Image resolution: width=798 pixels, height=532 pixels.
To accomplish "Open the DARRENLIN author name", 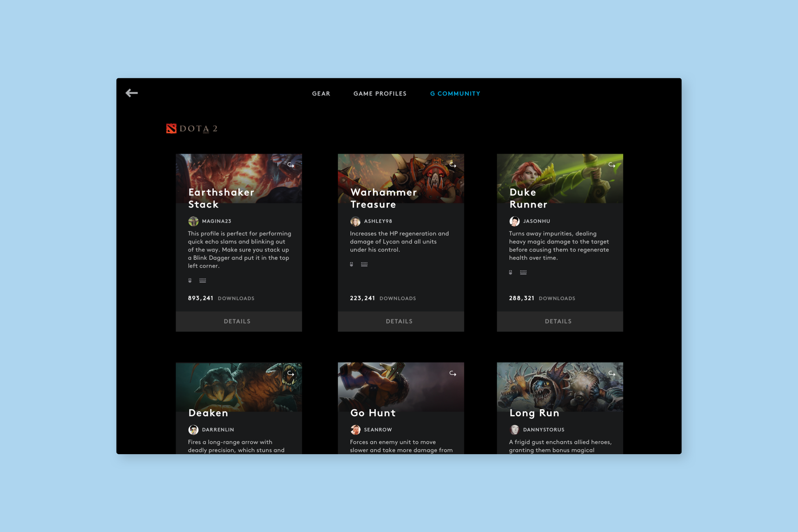I will click(x=218, y=430).
